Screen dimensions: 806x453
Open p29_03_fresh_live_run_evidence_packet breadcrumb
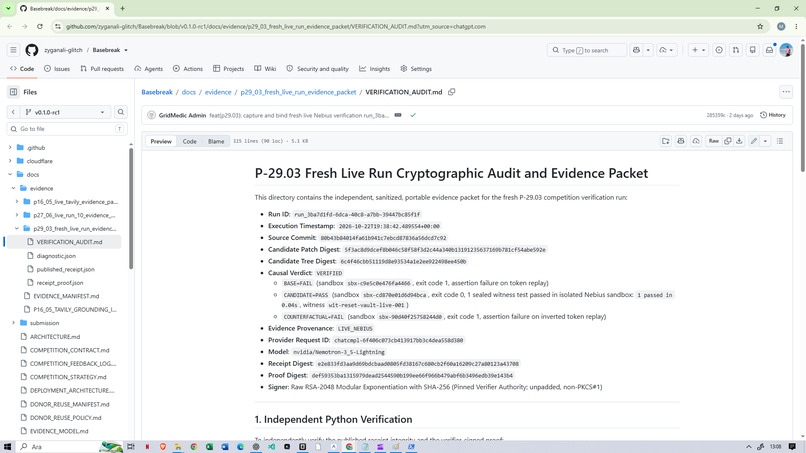click(298, 92)
